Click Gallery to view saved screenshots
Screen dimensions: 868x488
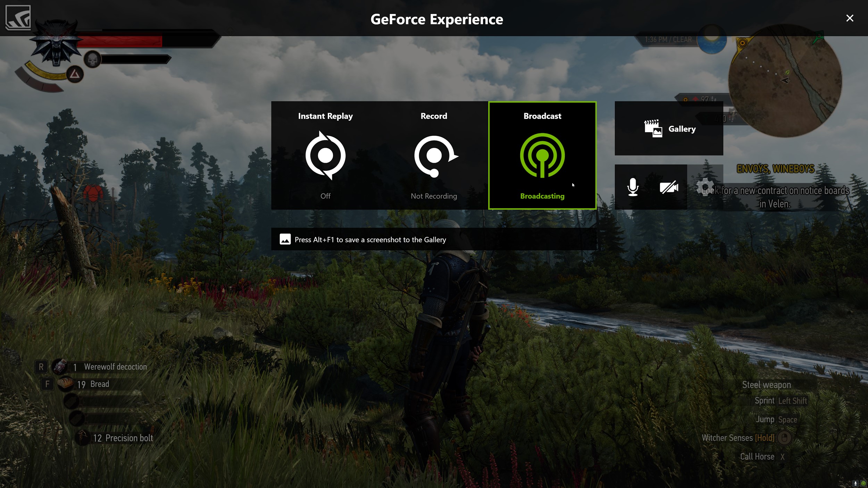point(669,128)
